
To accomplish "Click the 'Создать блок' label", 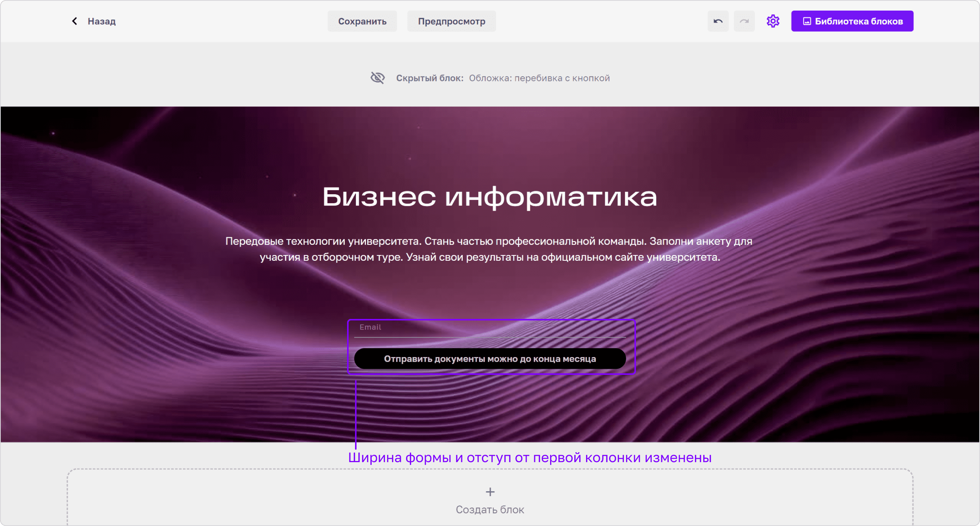I will point(490,510).
